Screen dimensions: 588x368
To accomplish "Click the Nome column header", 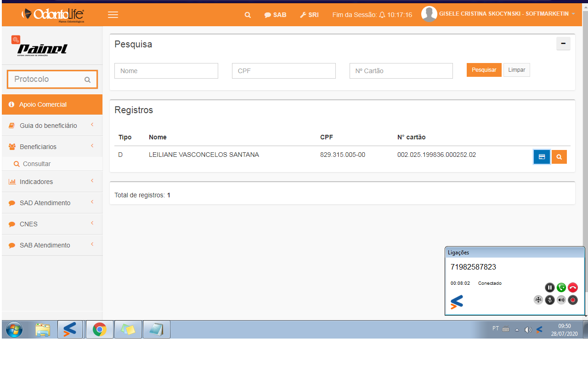I will point(158,137).
